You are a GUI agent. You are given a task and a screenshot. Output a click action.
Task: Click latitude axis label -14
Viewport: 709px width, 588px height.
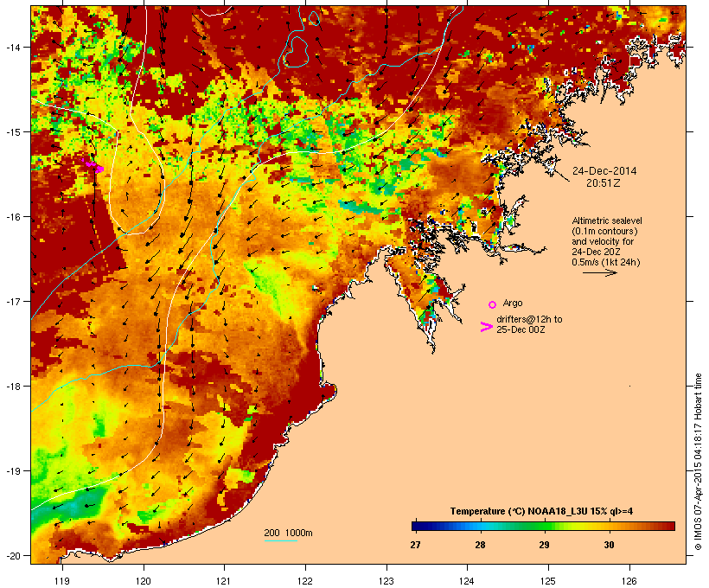point(12,47)
